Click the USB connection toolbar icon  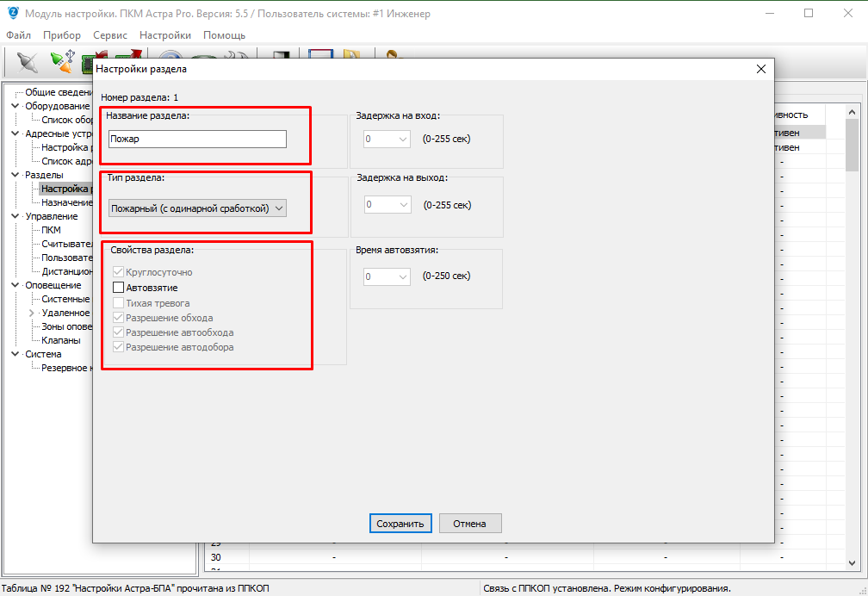coord(60,62)
